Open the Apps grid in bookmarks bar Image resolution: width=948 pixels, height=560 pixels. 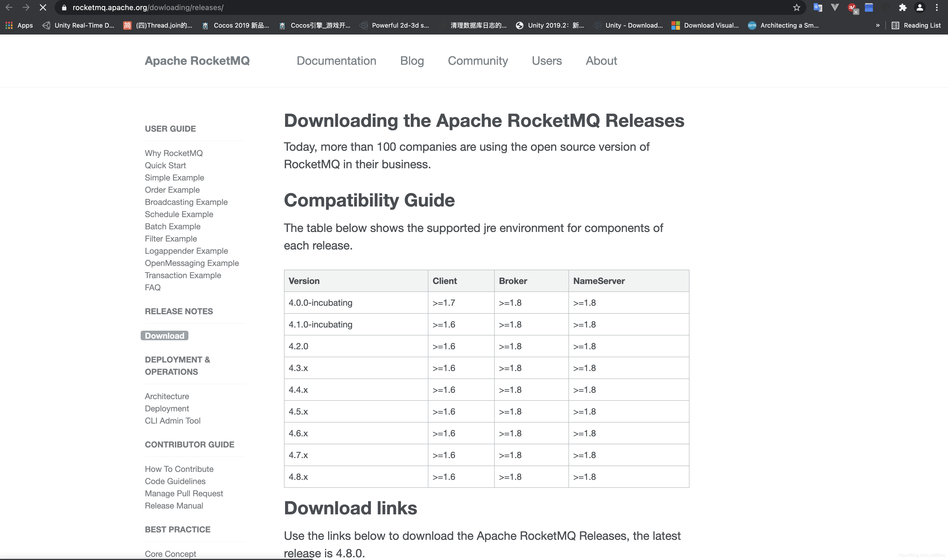(19, 25)
